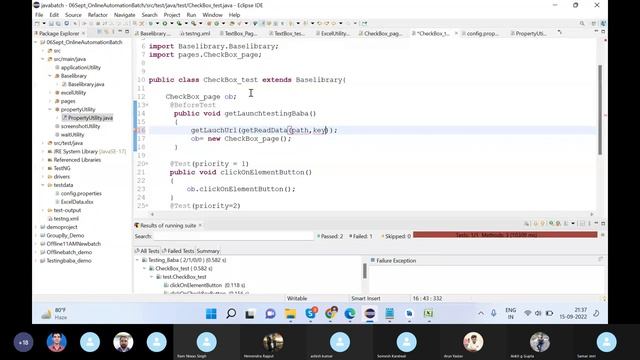Screen dimensions: 640x360
Task: Maximize the TestNG results view
Action: pyautogui.click(x=603, y=223)
